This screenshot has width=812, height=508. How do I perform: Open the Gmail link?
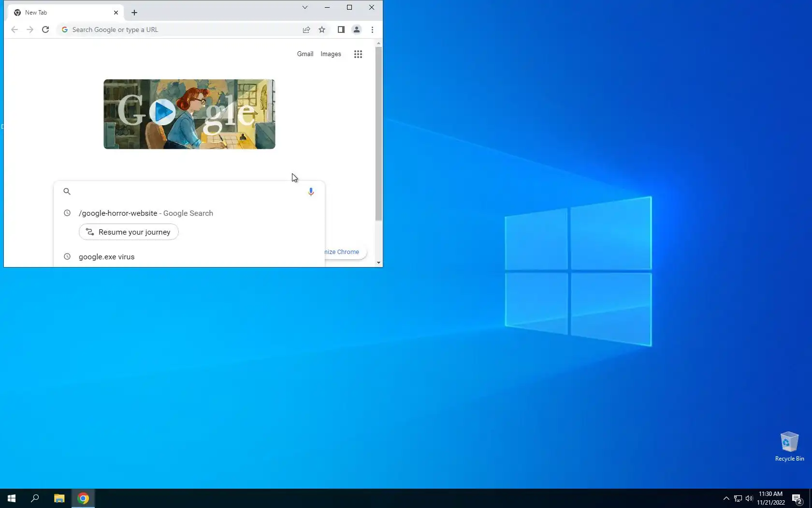point(305,54)
